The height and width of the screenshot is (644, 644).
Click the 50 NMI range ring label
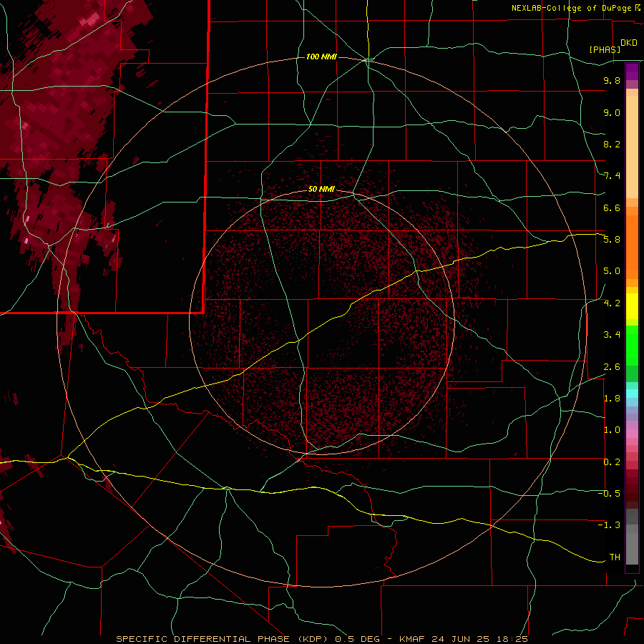321,189
